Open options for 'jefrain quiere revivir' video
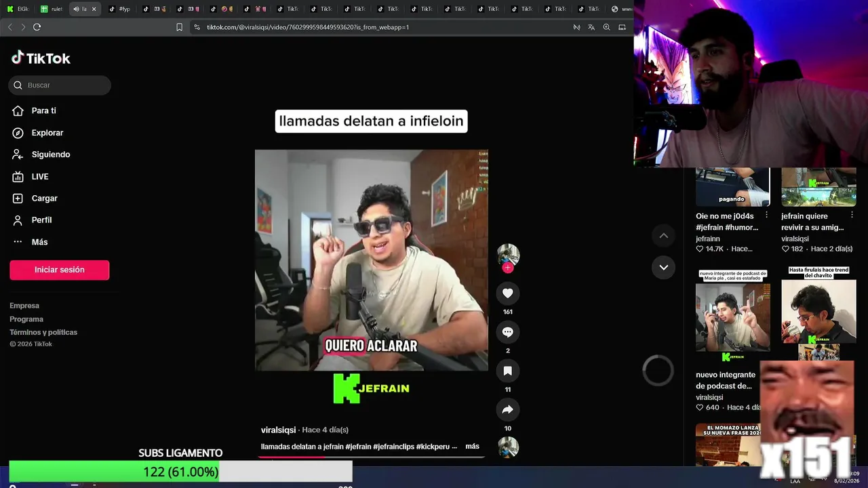868x488 pixels. pyautogui.click(x=852, y=215)
